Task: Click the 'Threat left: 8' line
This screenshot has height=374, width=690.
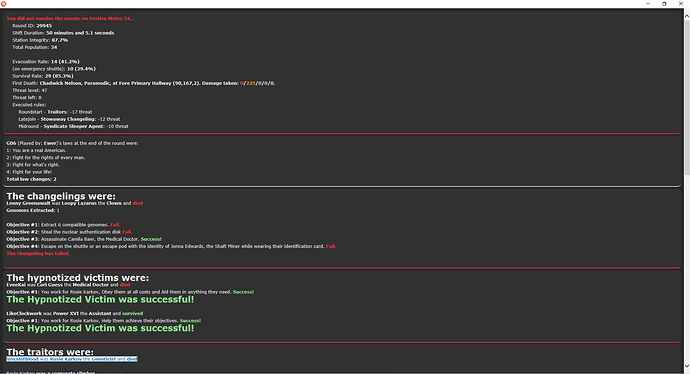Action: [x=27, y=98]
